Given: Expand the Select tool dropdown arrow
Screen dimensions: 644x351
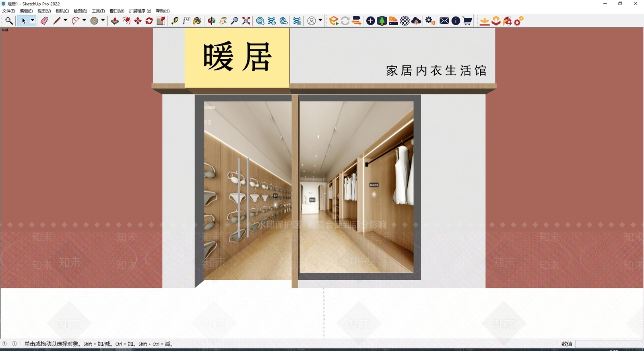Looking at the screenshot, I should [33, 21].
